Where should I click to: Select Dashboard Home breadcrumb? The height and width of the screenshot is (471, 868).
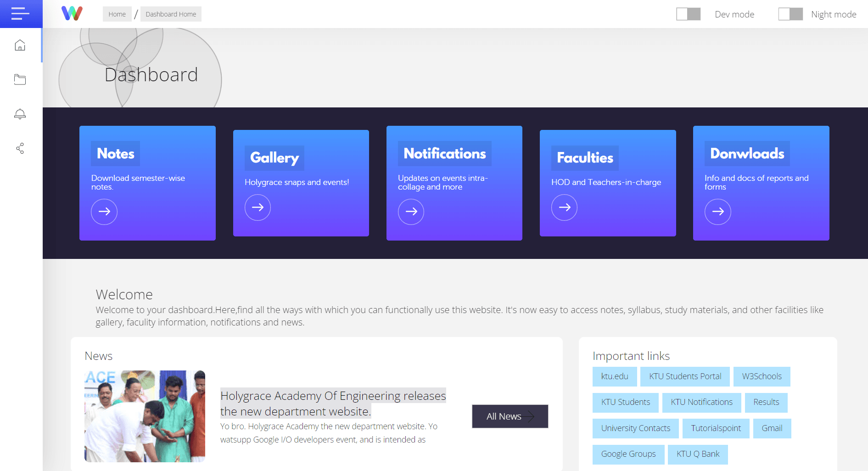coord(171,14)
